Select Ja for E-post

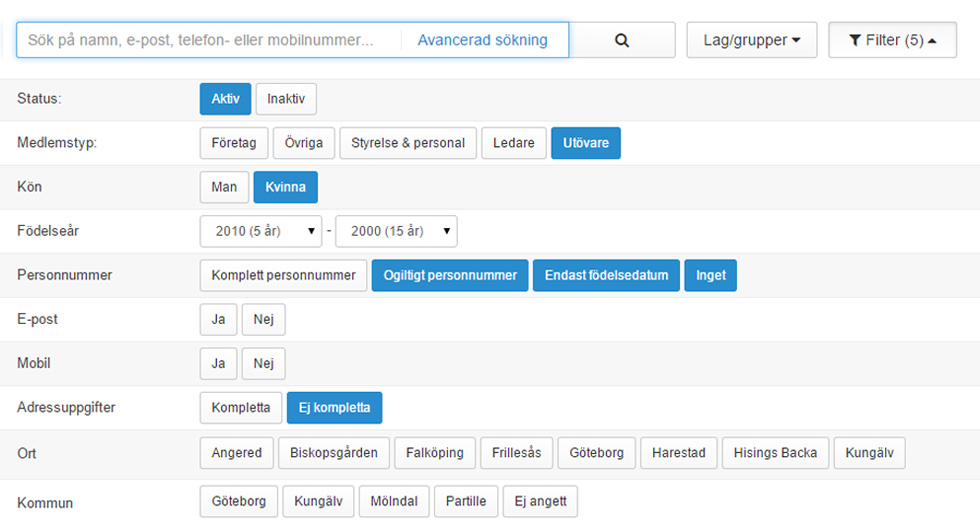point(218,319)
